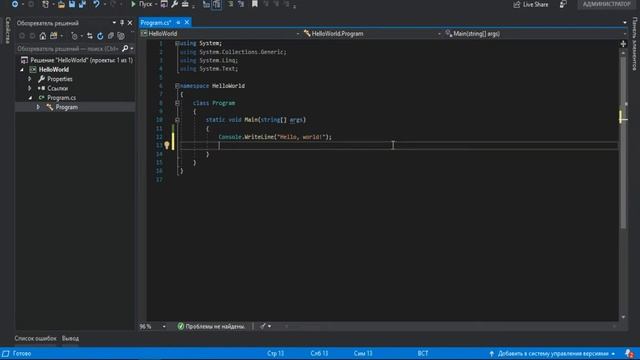Click the new project icon in toolbar

click(45, 4)
